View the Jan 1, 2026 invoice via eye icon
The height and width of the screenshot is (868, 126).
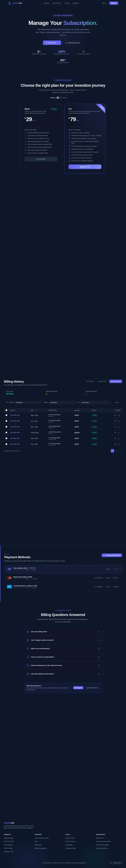coord(115,444)
